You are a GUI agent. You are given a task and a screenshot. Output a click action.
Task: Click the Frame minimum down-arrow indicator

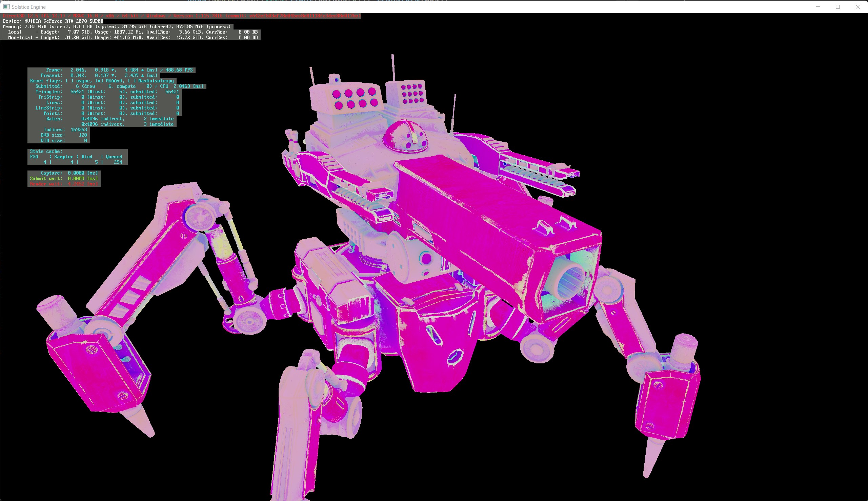[x=113, y=70]
